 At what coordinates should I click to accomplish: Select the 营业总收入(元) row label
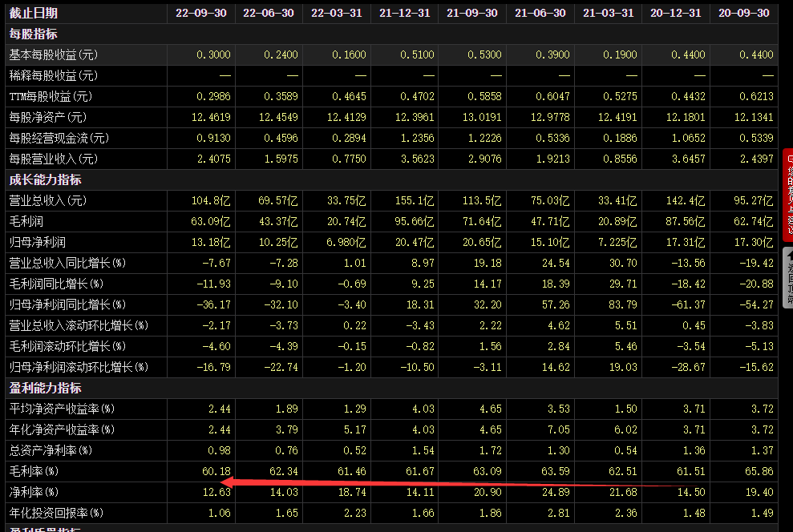(x=48, y=200)
